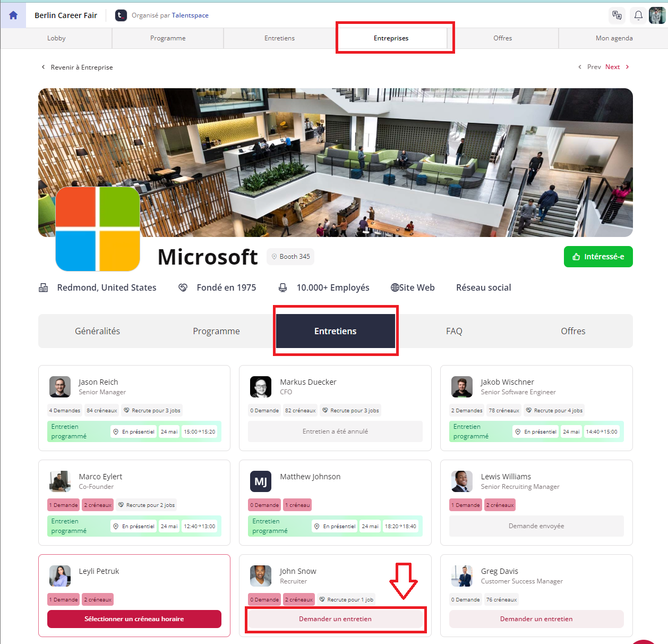The image size is (668, 644).
Task: Go to Next company
Action: coord(617,67)
